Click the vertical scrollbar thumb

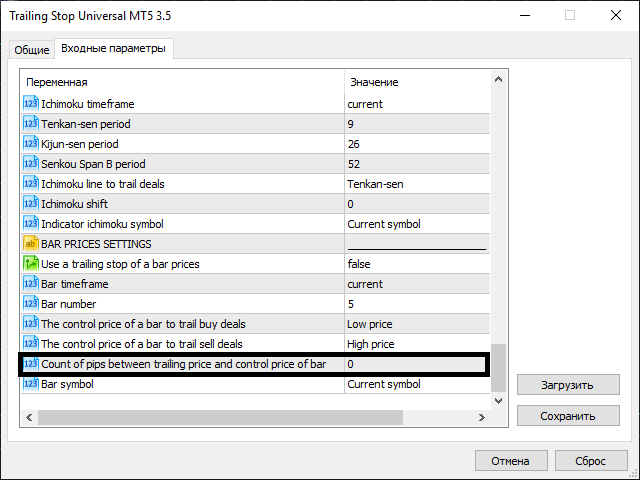coord(498,368)
